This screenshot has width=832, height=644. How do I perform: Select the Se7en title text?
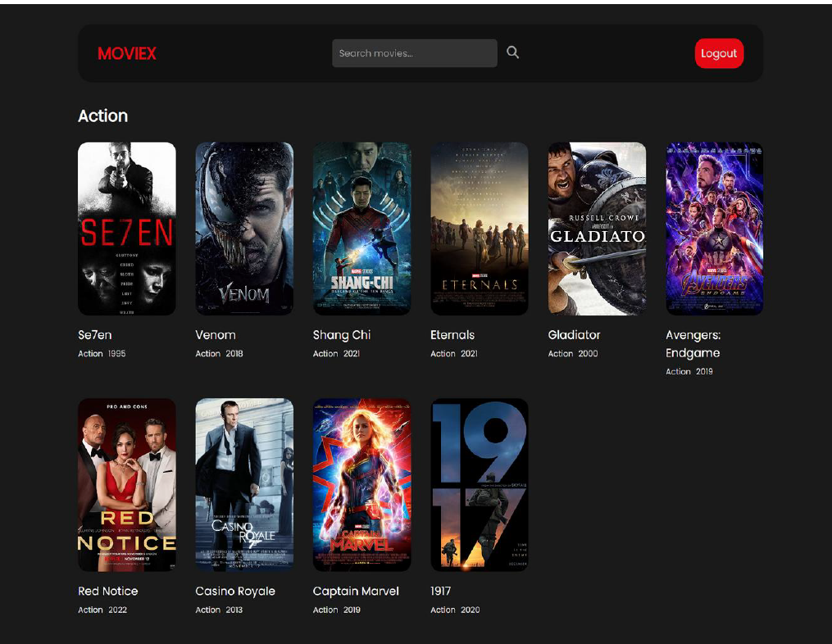95,335
